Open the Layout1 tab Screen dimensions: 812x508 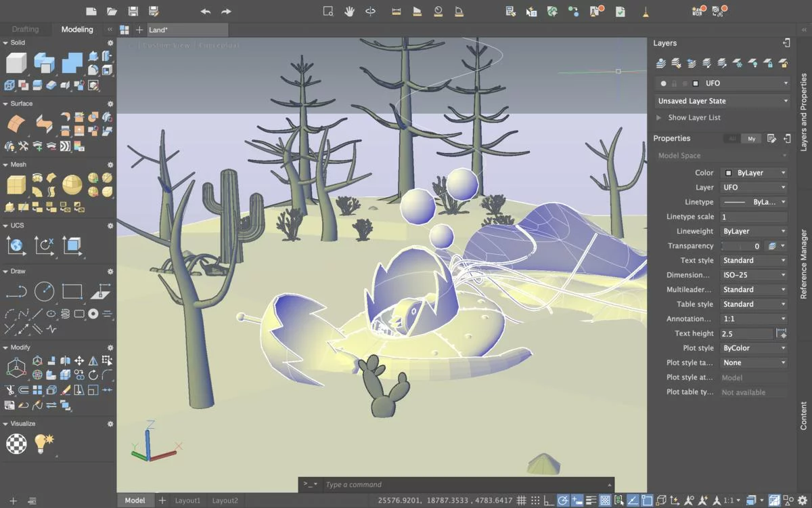pos(187,501)
